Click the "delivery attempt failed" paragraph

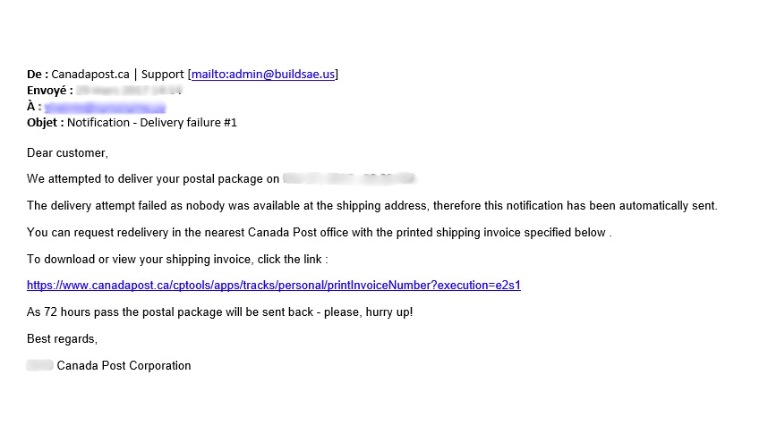(x=372, y=206)
